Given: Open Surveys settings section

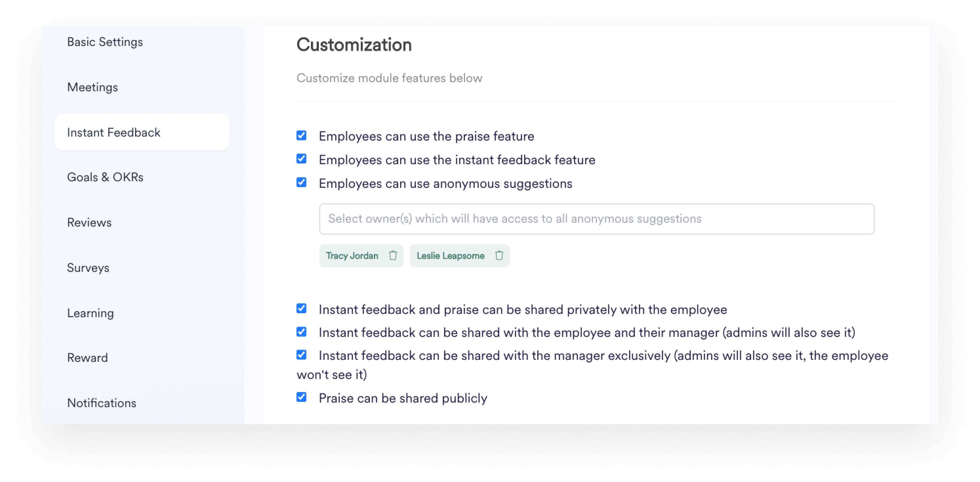Looking at the screenshot, I should coord(88,268).
